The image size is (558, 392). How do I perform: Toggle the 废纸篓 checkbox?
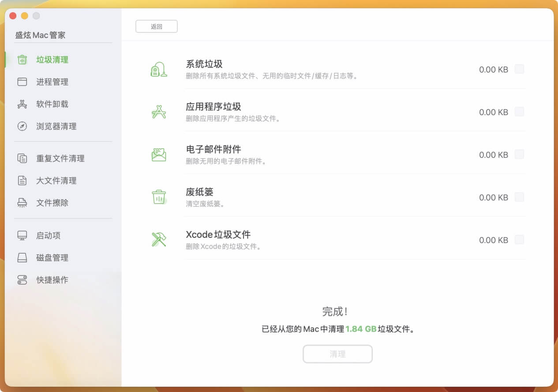519,197
